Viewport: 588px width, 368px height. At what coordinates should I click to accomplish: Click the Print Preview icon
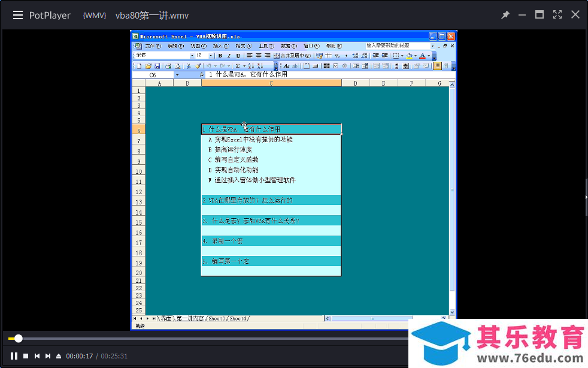177,66
